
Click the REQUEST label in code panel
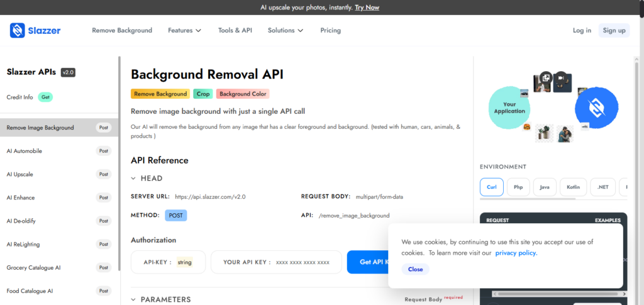coord(497,221)
